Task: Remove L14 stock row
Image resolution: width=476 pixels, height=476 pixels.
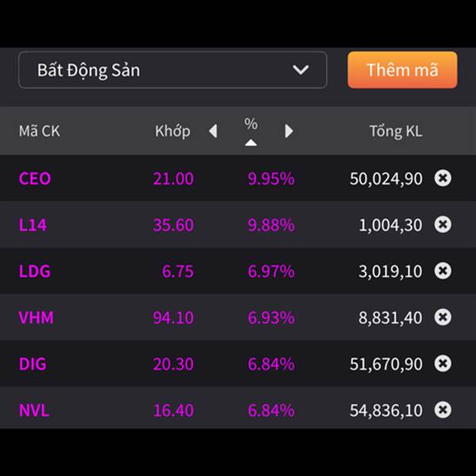Action: tap(443, 225)
